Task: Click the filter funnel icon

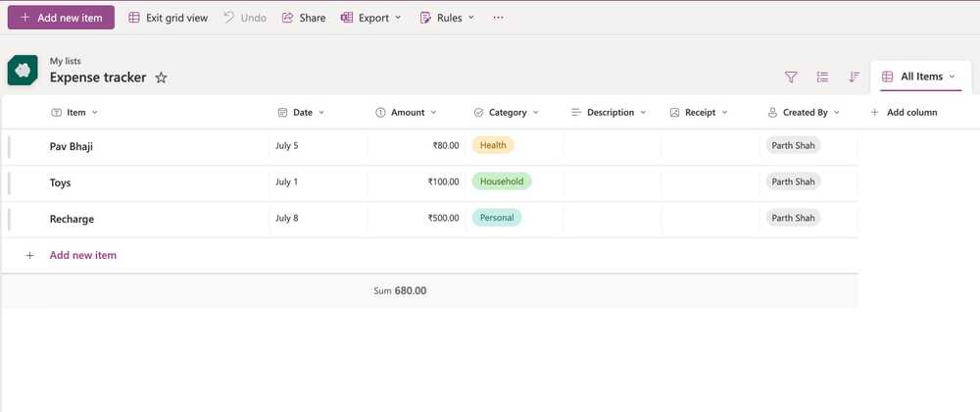Action: pos(791,77)
